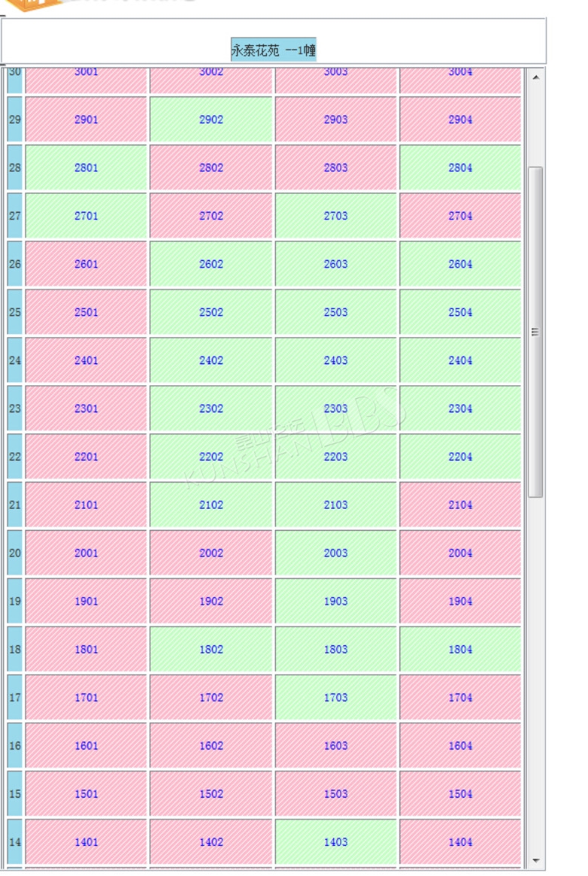Click room 2303
This screenshot has height=876, width=588.
pos(335,409)
